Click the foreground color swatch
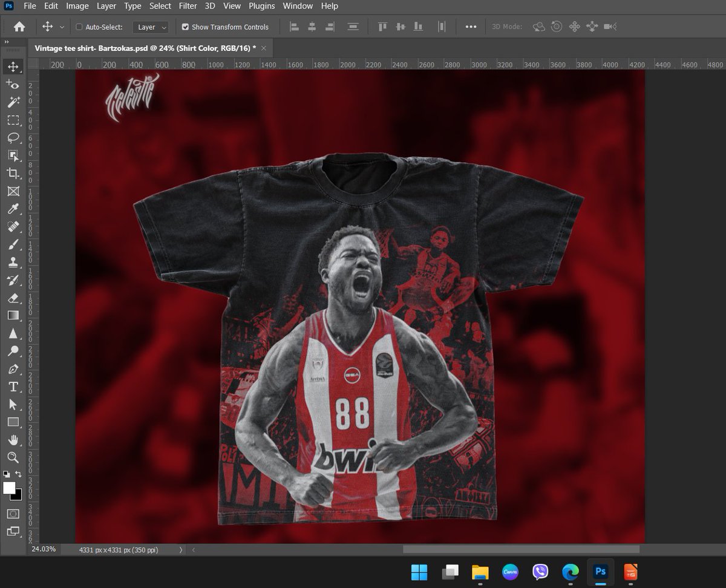726x588 pixels. (x=8, y=488)
